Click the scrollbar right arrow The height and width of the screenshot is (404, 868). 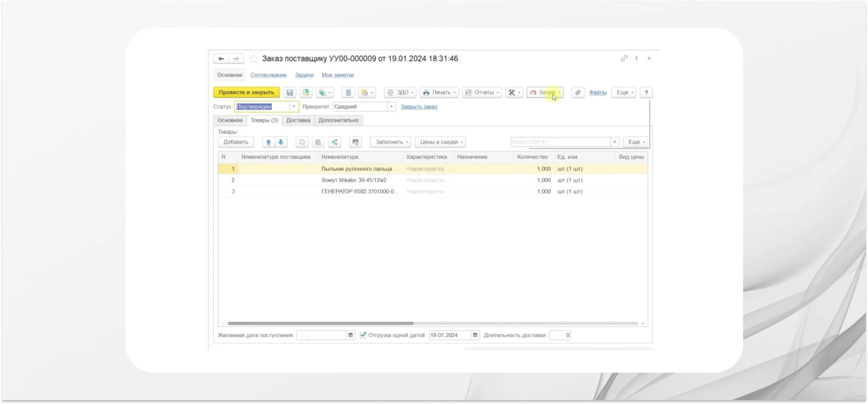coord(643,323)
